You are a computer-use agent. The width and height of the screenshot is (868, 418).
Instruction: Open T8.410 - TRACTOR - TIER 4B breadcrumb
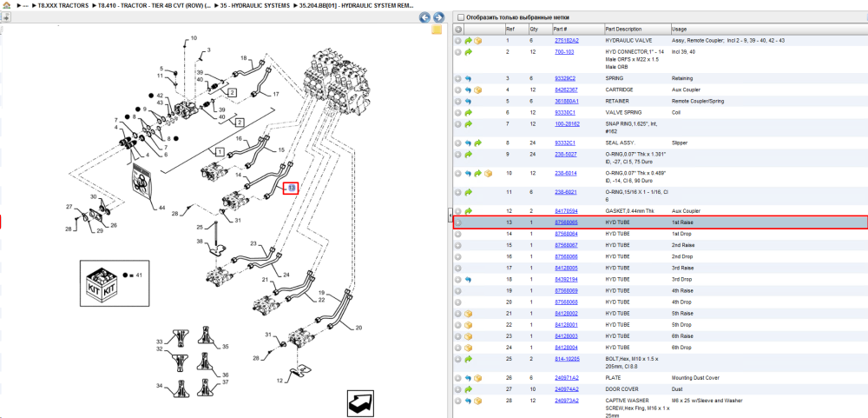click(154, 5)
